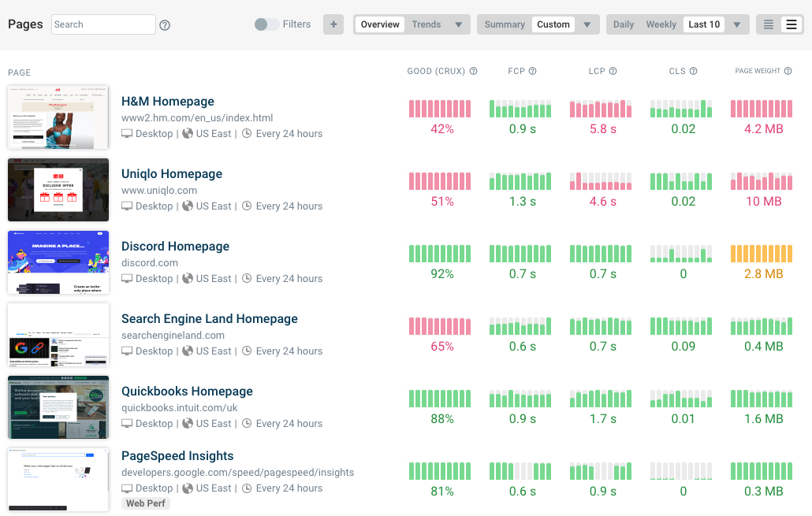Switch to compact list view icon

tap(769, 24)
